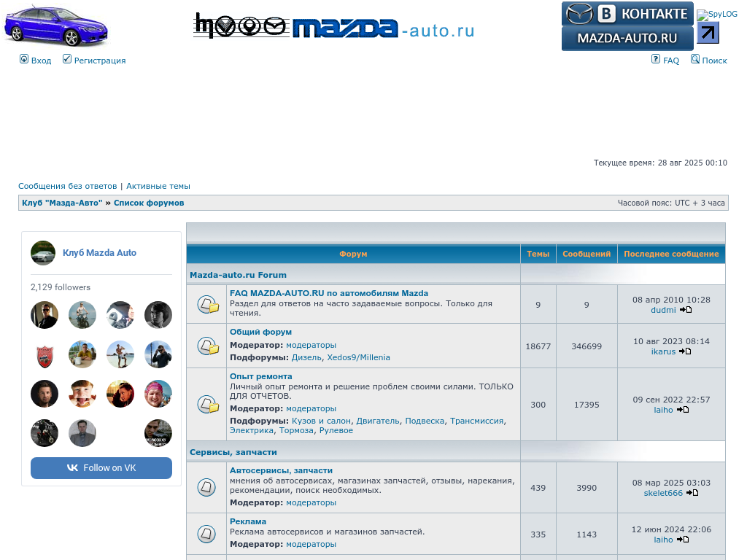View latest post icon next to skelet666

[x=692, y=493]
